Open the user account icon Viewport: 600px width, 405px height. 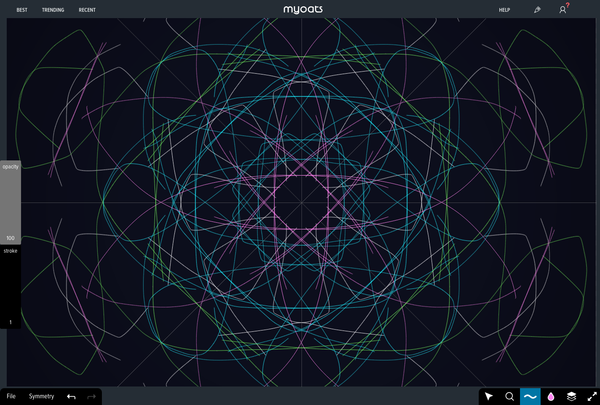pyautogui.click(x=562, y=10)
